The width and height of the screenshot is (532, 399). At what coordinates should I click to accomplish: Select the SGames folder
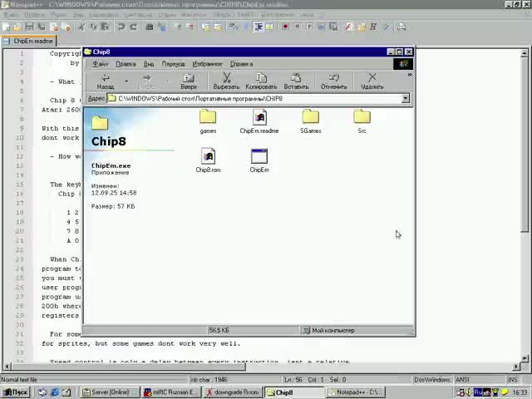tap(310, 118)
